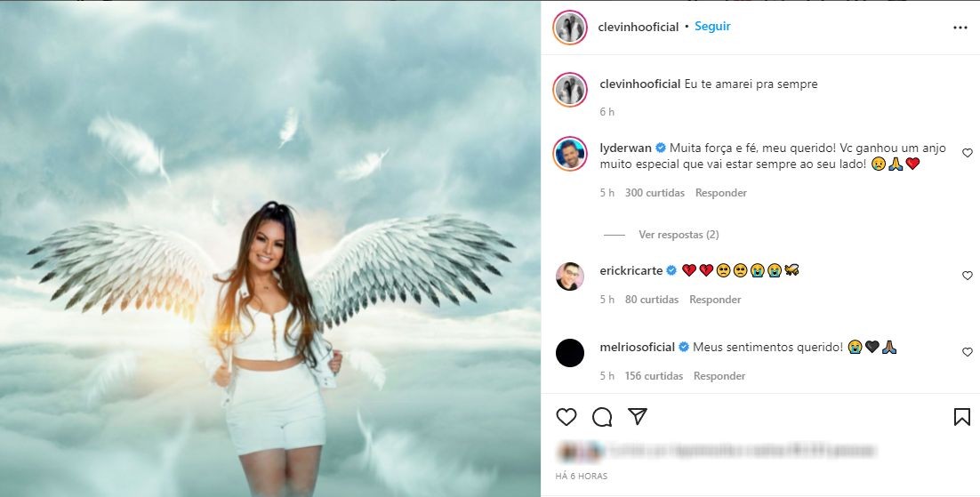This screenshot has height=497, width=980.
Task: Open lyderwan's profile picture
Action: coord(569,153)
